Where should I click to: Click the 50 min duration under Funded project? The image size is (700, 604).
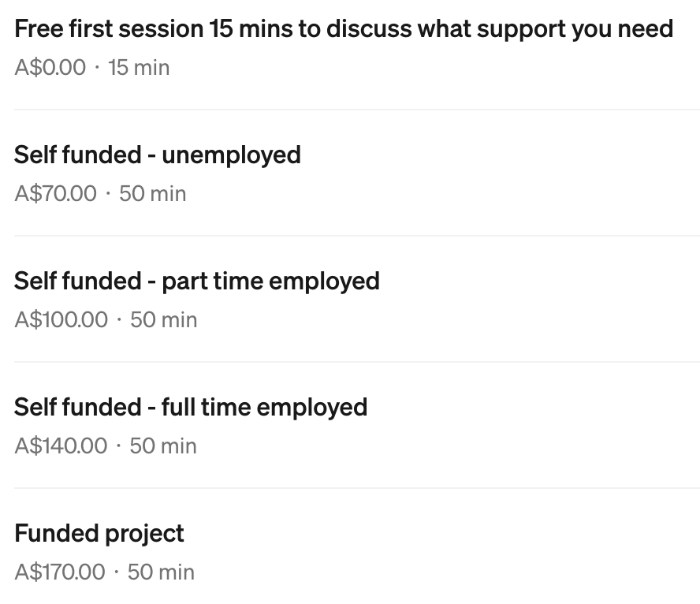pyautogui.click(x=161, y=572)
